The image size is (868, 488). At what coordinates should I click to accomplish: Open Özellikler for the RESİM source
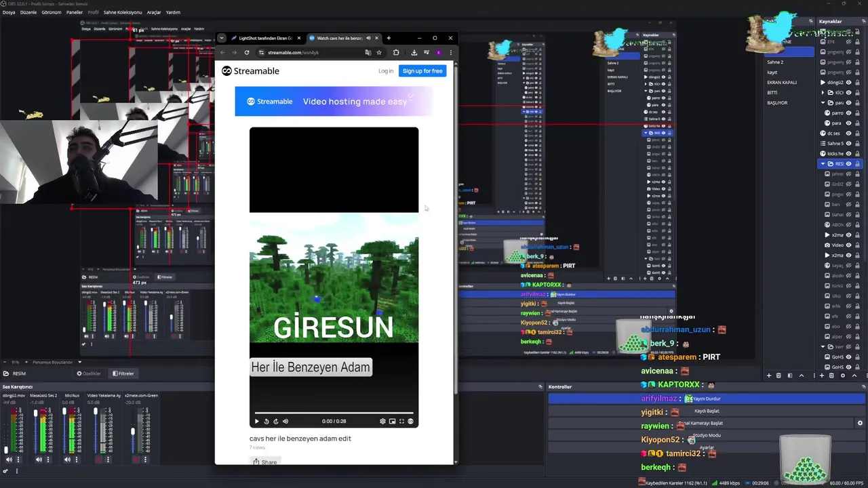[89, 373]
